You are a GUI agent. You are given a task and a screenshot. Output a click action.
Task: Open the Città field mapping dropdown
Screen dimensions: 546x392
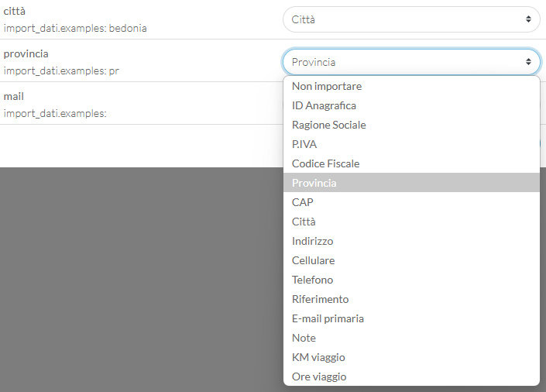(x=411, y=19)
